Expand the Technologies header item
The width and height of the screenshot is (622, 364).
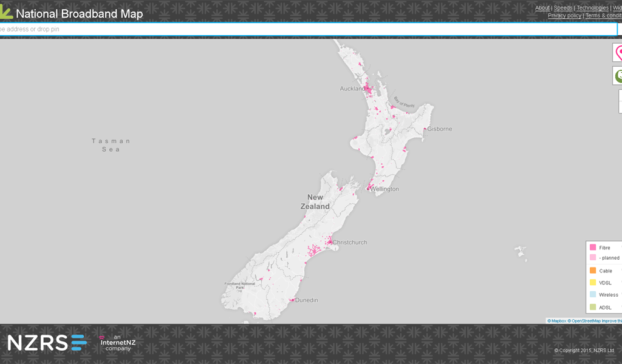(592, 7)
